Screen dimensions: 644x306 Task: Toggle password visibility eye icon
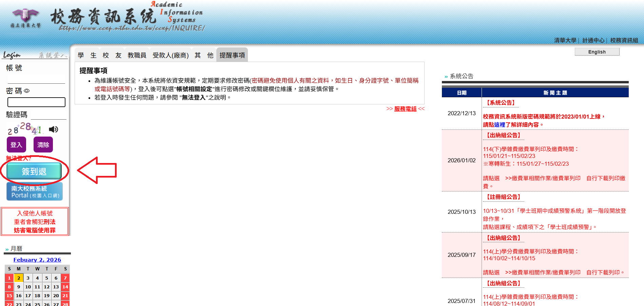click(27, 91)
